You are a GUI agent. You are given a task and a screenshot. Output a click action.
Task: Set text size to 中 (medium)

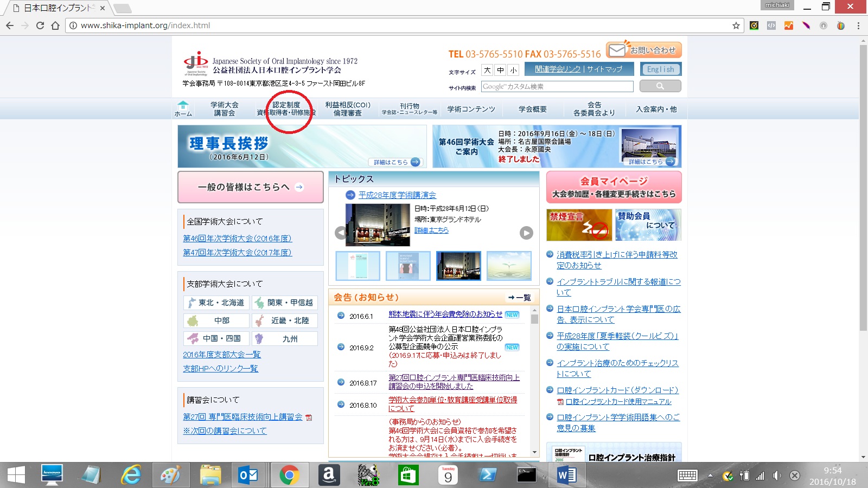tap(500, 70)
